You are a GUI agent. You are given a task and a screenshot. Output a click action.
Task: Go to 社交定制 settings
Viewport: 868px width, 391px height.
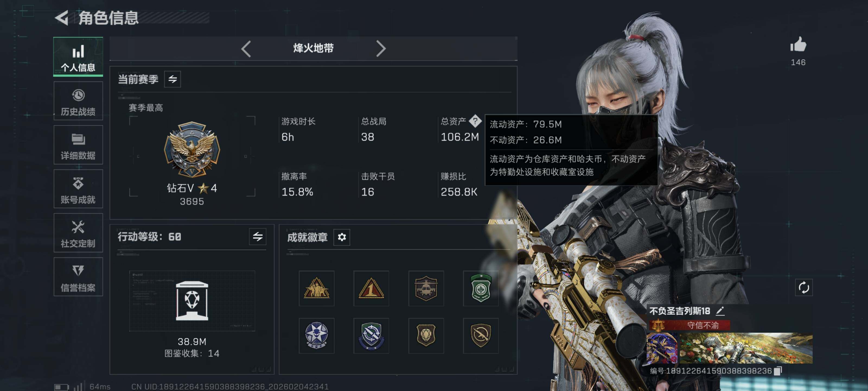click(78, 233)
